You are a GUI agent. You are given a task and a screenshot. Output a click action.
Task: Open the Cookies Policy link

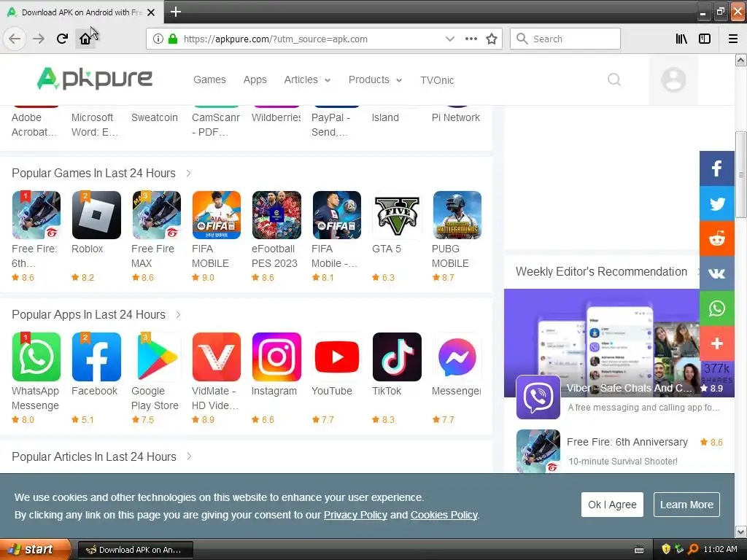(x=444, y=515)
